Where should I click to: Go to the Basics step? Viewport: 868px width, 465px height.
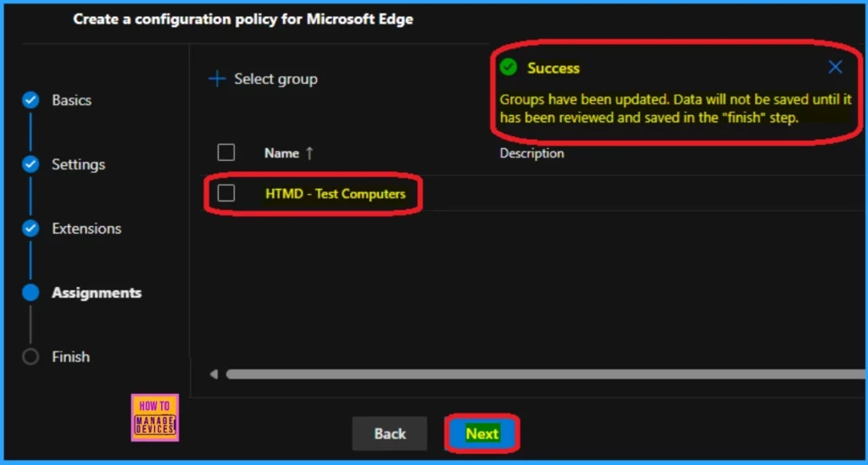(71, 100)
